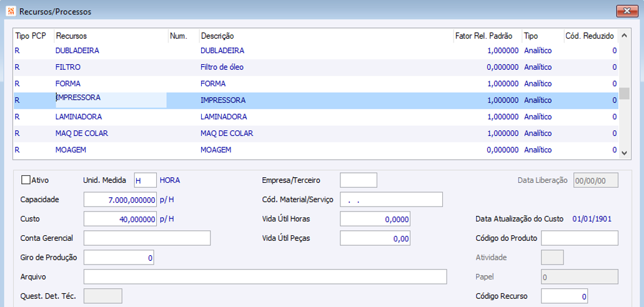Select the FILTRO resource row

(316, 67)
